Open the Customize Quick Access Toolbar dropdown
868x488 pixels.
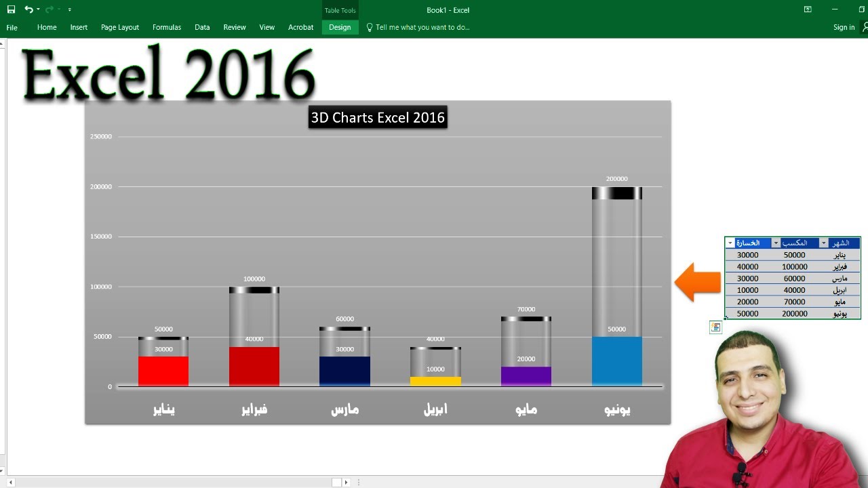pyautogui.click(x=70, y=9)
